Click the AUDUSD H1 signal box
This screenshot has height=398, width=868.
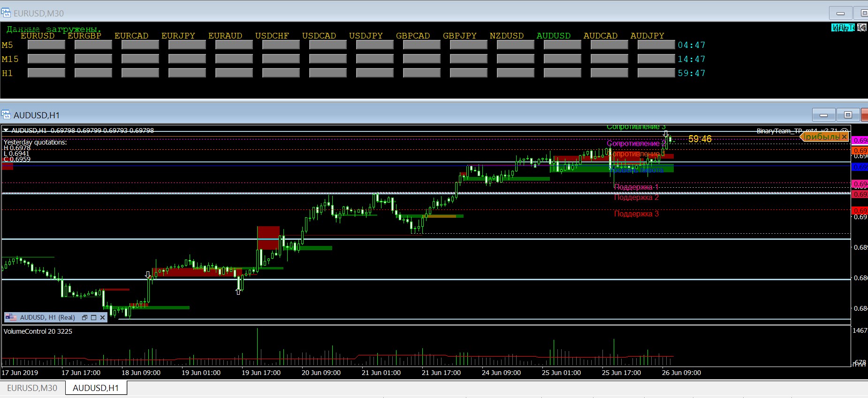tap(562, 73)
